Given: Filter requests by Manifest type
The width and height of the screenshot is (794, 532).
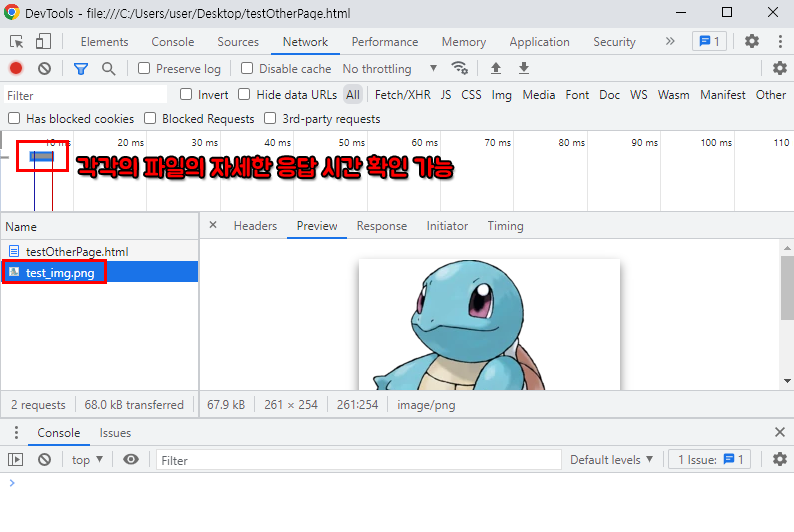Looking at the screenshot, I should [723, 95].
